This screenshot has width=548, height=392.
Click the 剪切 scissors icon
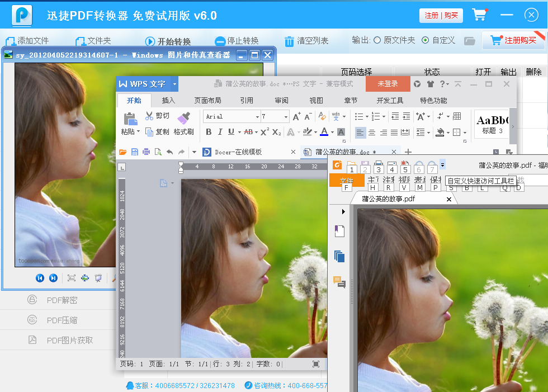pyautogui.click(x=149, y=116)
